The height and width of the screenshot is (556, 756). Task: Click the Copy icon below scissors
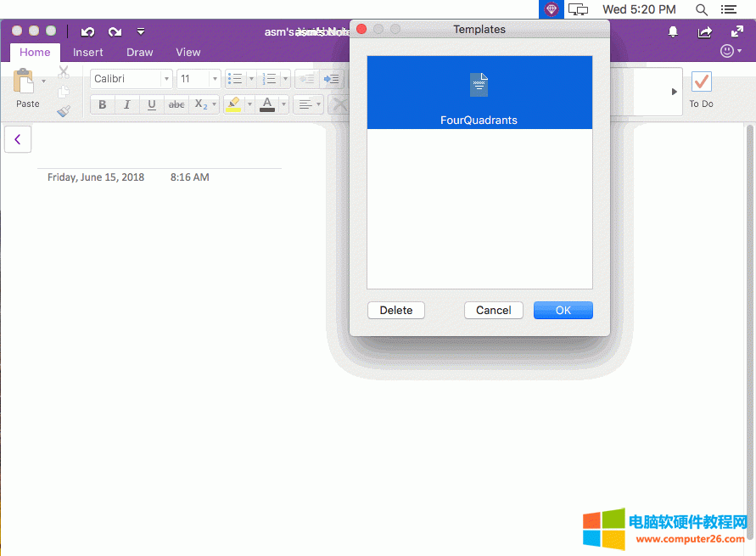(x=64, y=92)
